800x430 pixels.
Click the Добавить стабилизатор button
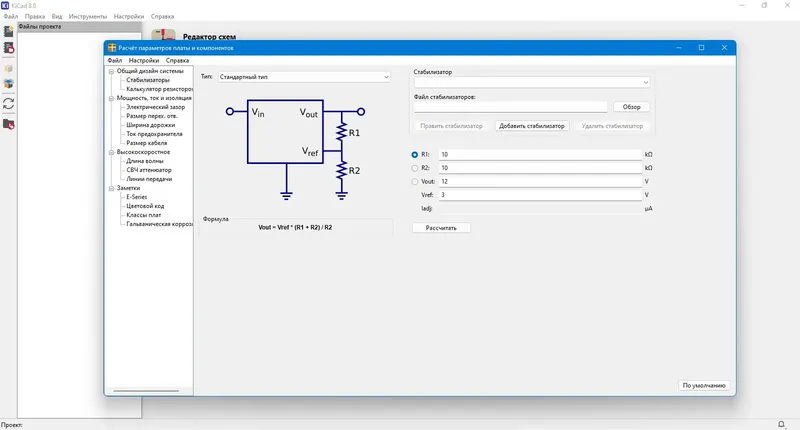point(532,126)
